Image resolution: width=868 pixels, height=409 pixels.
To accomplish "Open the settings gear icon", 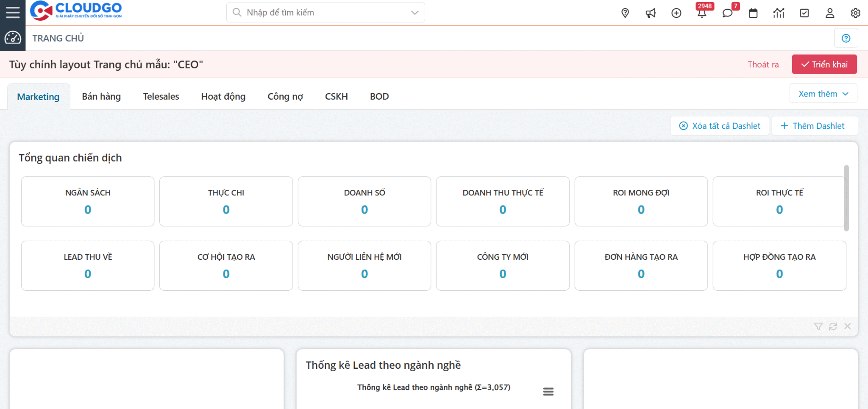I will 855,13.
